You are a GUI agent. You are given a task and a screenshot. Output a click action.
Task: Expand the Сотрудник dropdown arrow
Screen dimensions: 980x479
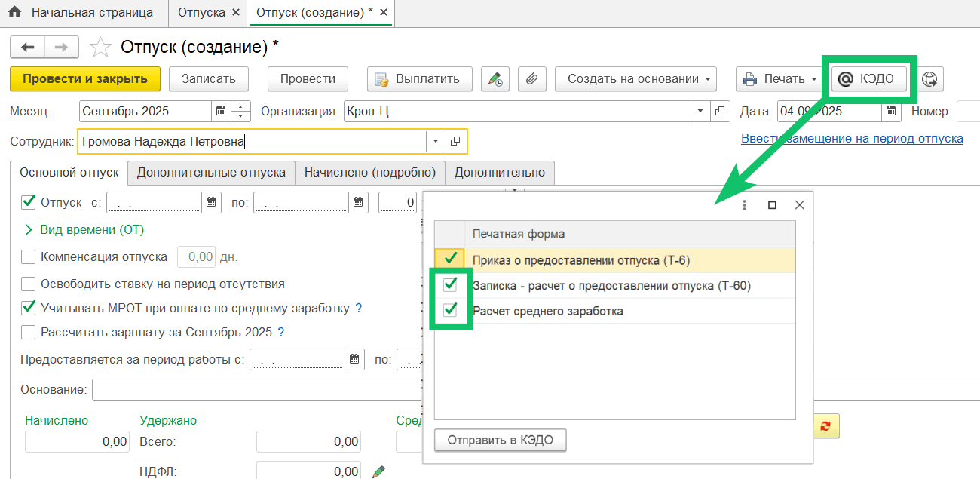tap(436, 141)
